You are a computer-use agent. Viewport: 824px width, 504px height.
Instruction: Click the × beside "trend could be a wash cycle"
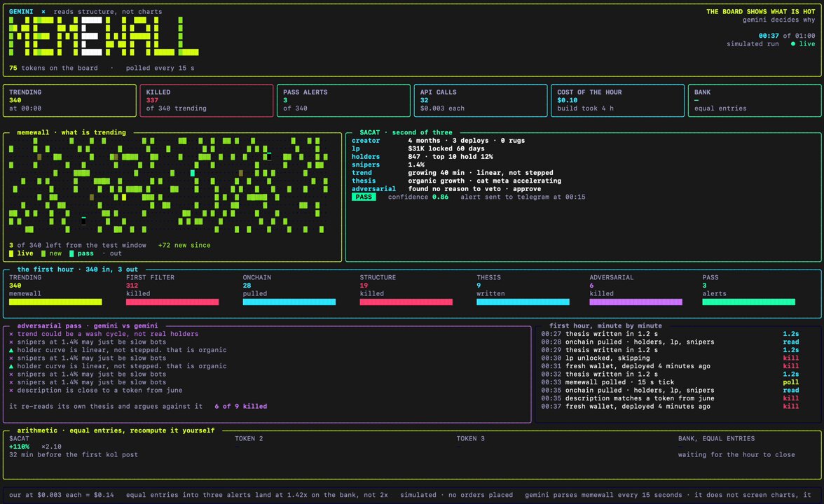pyautogui.click(x=11, y=334)
